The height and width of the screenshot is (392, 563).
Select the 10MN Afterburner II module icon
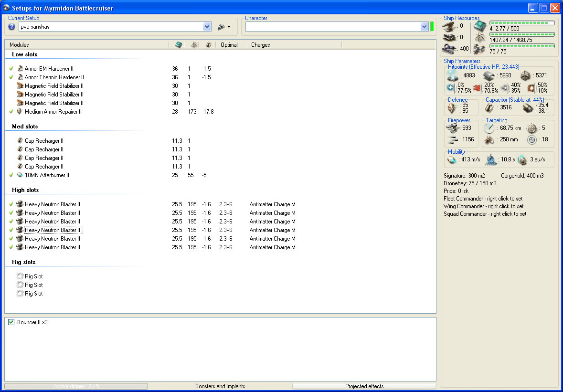20,175
